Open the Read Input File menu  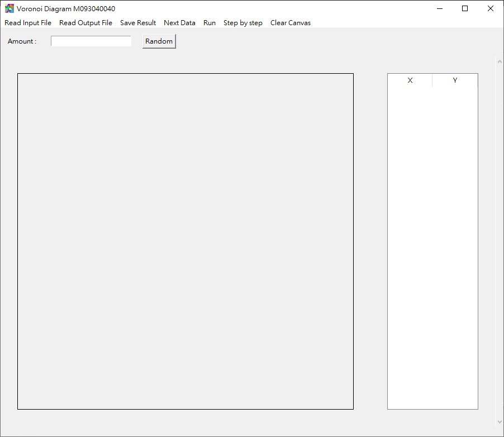tap(28, 23)
